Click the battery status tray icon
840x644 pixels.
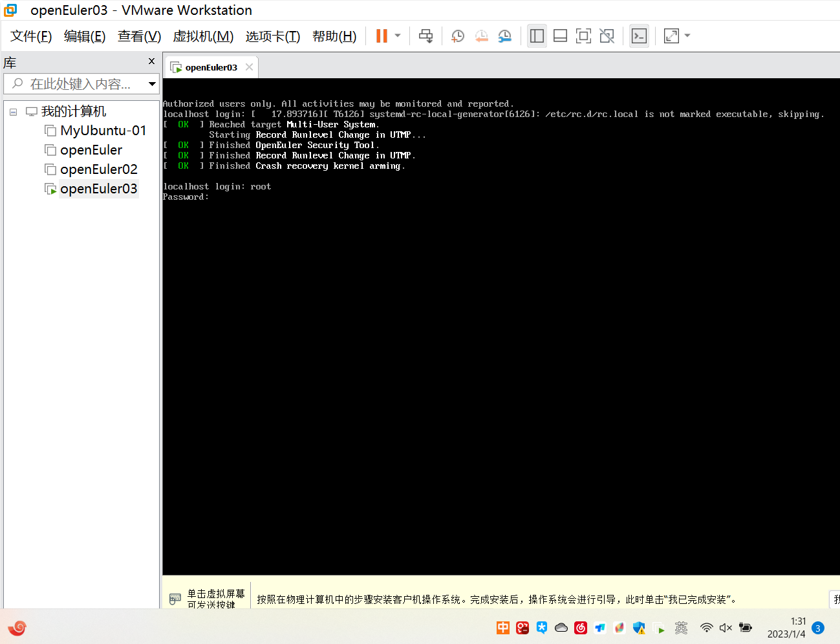coord(746,627)
